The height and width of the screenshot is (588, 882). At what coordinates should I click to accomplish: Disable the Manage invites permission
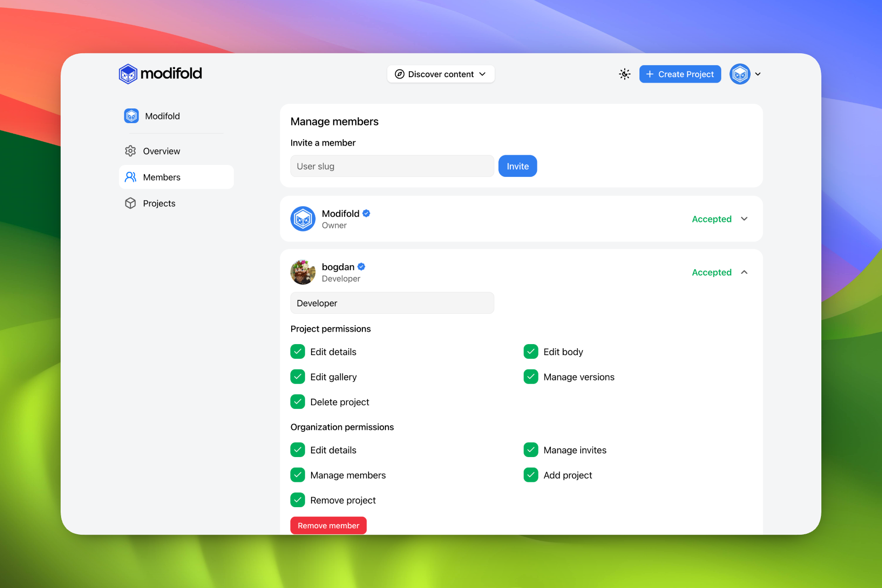[531, 450]
